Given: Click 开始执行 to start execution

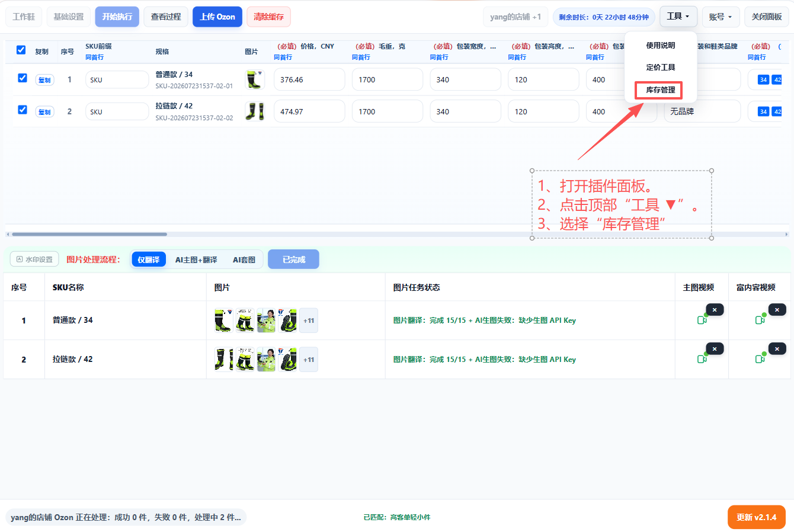Looking at the screenshot, I should 117,17.
